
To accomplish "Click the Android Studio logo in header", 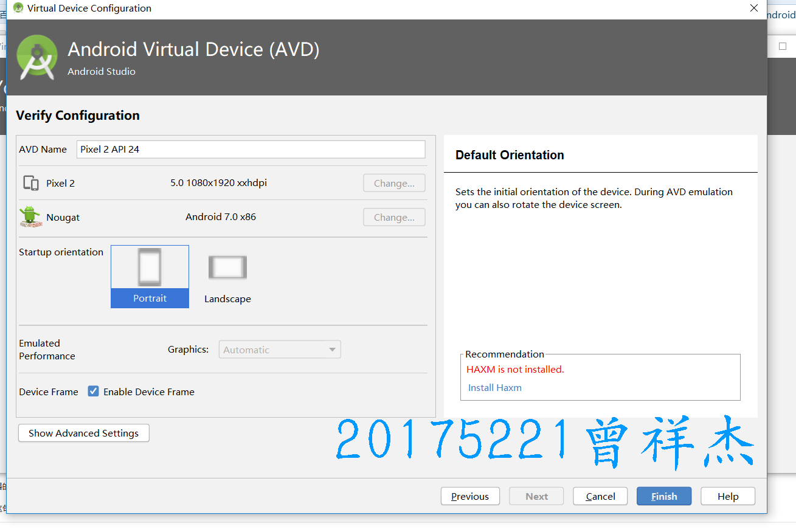I will 37,57.
